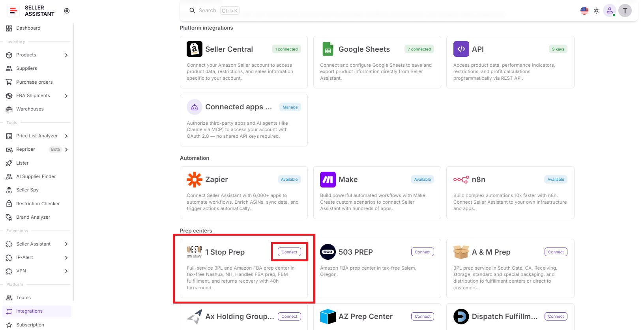Connect the 503 PREP center
This screenshot has height=330, width=644.
[423, 252]
